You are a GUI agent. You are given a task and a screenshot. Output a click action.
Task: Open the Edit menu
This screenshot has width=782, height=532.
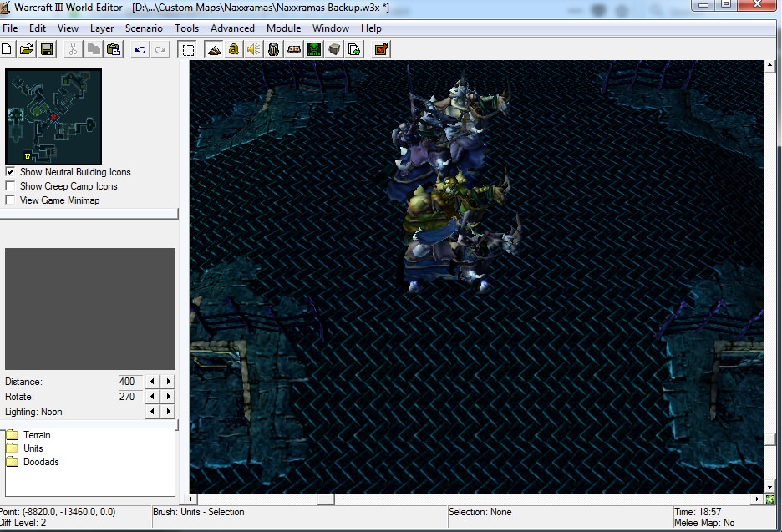(38, 28)
